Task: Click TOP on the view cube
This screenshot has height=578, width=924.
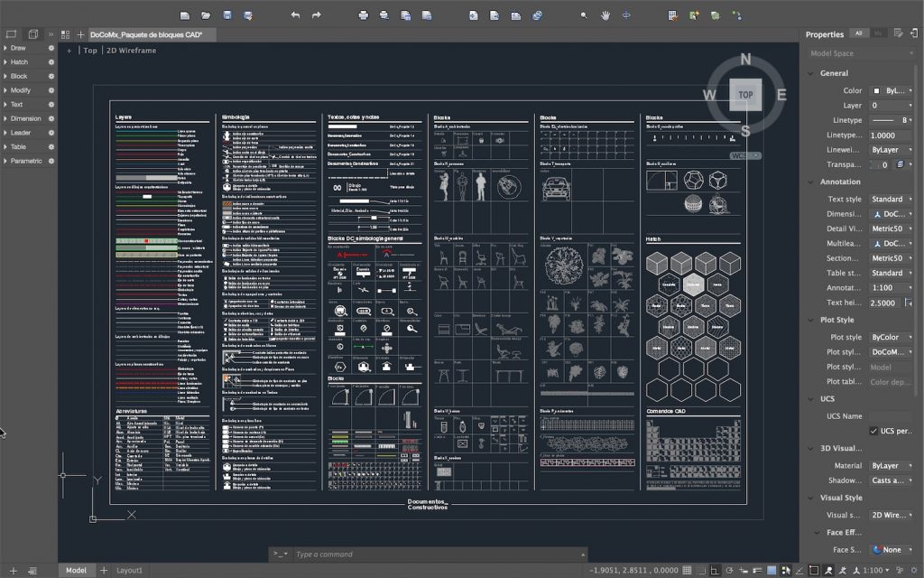Action: (x=745, y=94)
